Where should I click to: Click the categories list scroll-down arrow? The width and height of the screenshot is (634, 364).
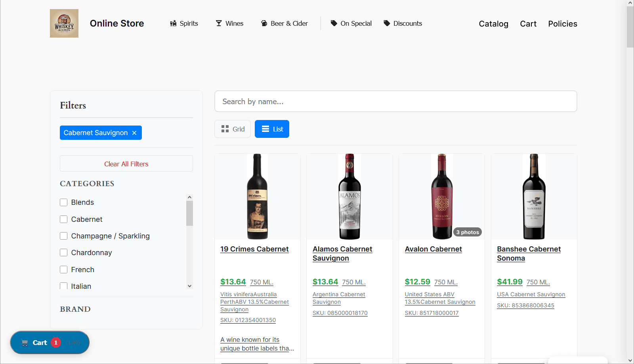point(189,286)
